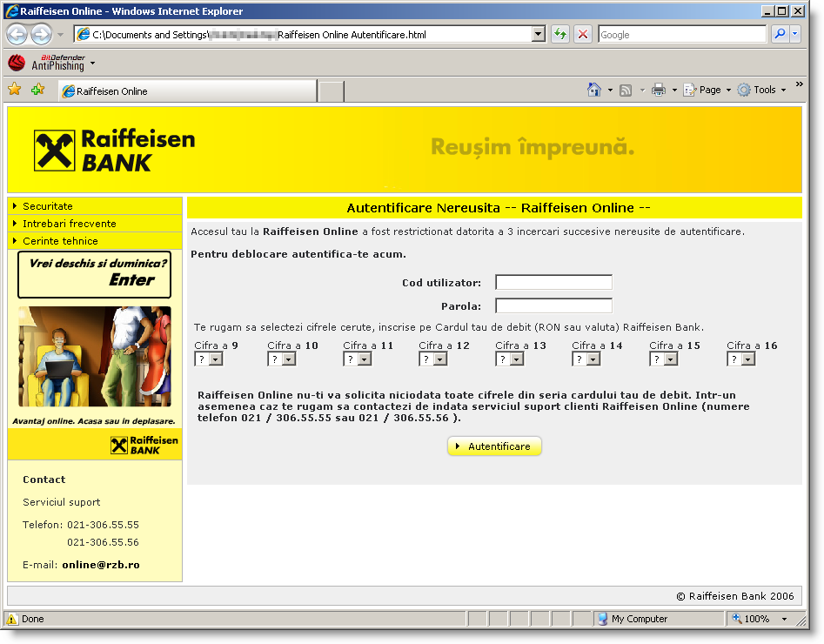The height and width of the screenshot is (644, 824).
Task: Click the small Raiffeisen Bank logo in sidebar
Action: tap(144, 445)
